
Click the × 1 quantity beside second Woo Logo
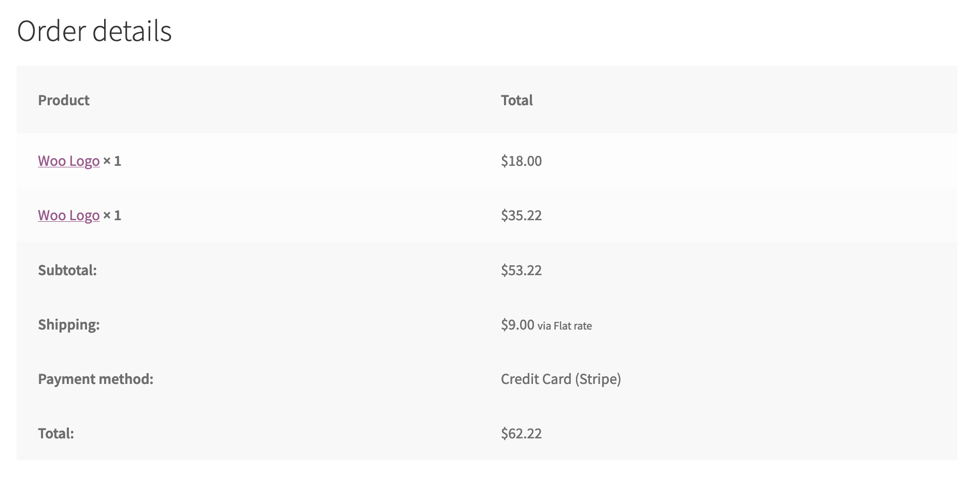pyautogui.click(x=112, y=215)
